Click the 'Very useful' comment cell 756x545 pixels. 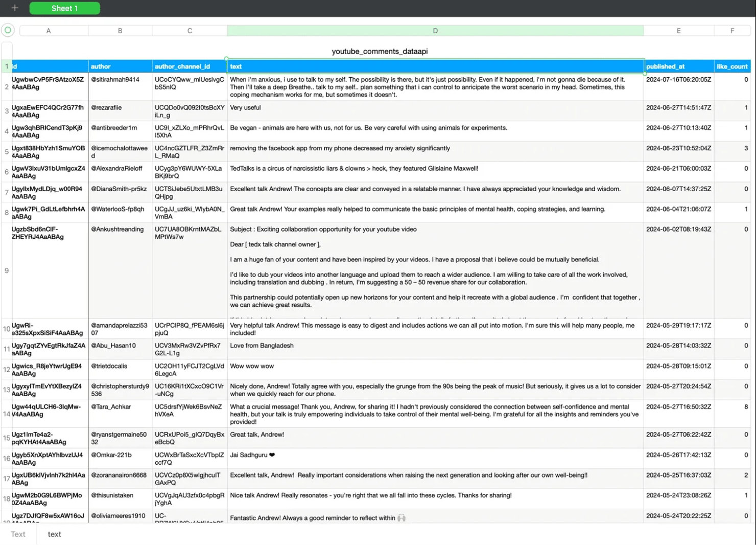click(x=435, y=111)
